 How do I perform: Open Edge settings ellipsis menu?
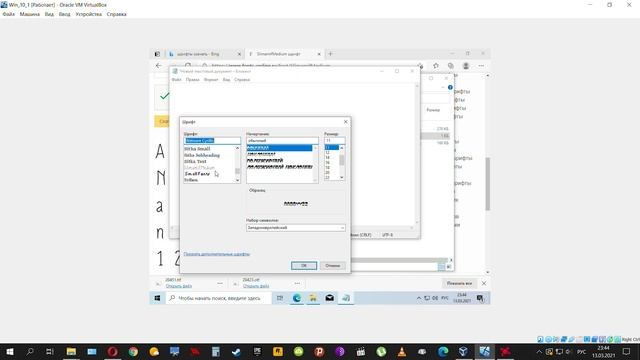pyautogui.click(x=481, y=66)
